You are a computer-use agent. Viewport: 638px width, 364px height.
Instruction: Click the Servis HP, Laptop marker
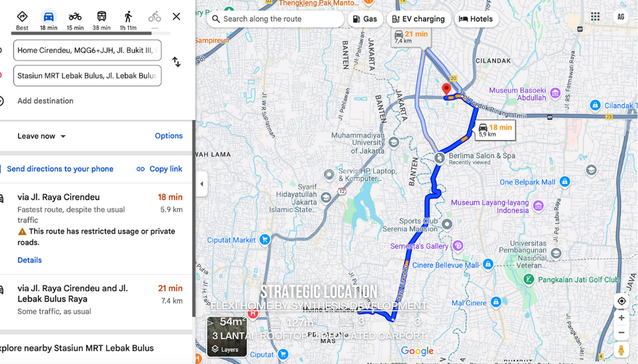tap(329, 175)
